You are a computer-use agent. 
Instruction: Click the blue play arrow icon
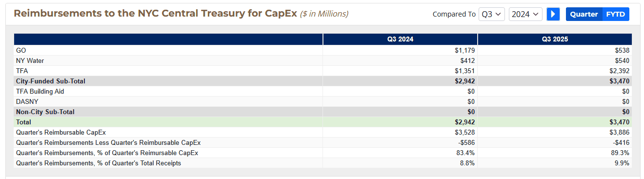click(x=553, y=14)
